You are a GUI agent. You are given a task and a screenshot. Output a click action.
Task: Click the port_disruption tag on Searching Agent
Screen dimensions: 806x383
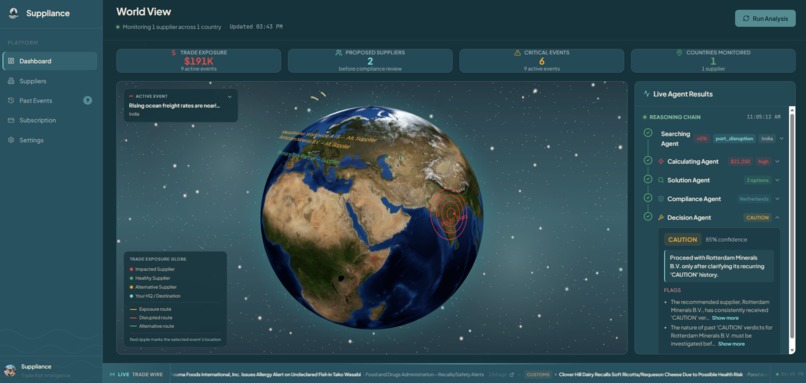pos(734,138)
